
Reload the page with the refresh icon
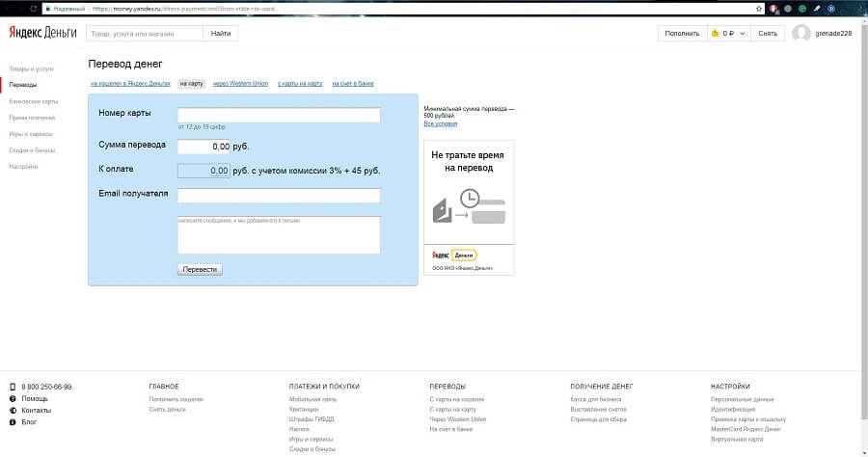tap(34, 9)
